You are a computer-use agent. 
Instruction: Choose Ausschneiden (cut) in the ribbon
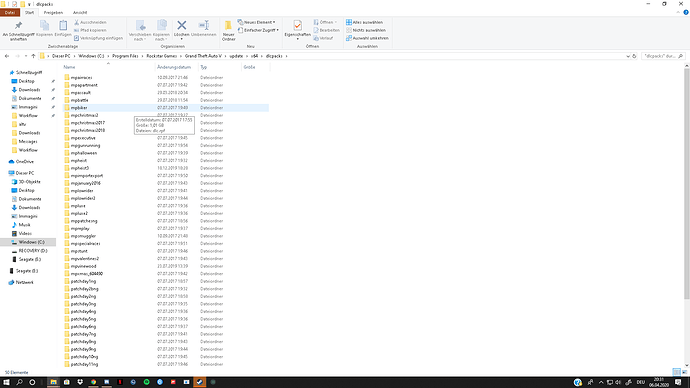pos(90,22)
